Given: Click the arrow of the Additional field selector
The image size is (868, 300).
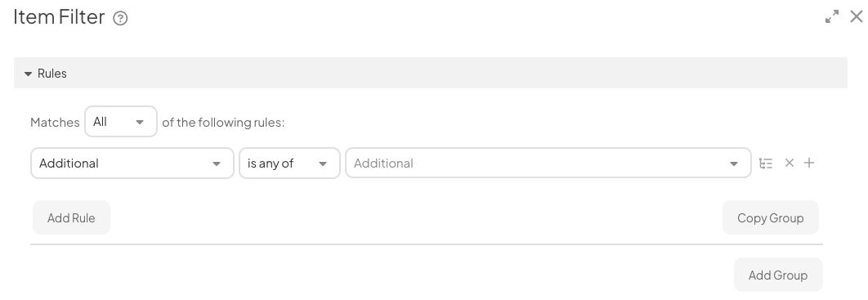Looking at the screenshot, I should point(217,163).
